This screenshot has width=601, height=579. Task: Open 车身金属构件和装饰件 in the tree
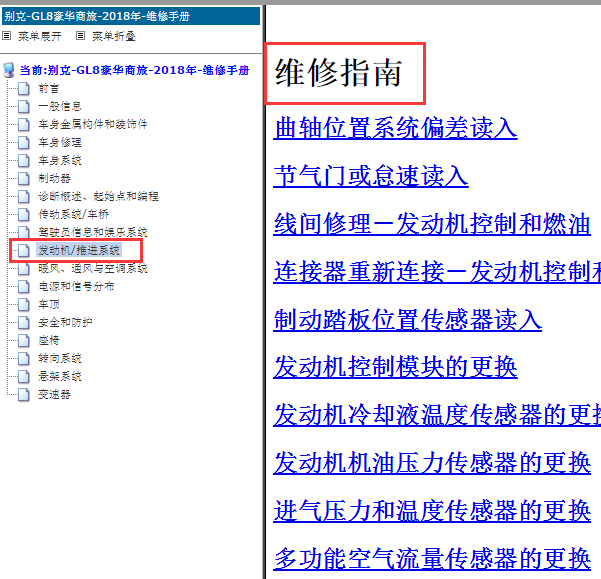[93, 125]
